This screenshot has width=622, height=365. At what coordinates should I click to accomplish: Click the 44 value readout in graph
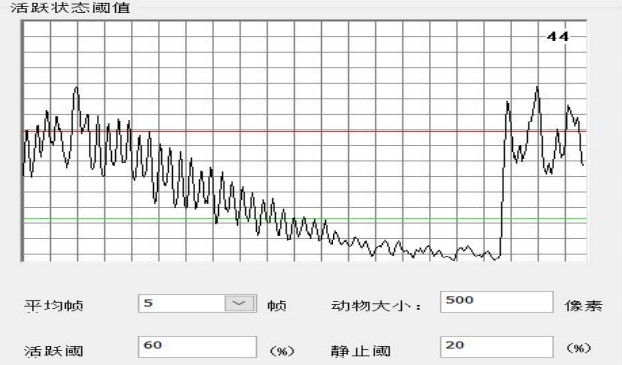(557, 37)
